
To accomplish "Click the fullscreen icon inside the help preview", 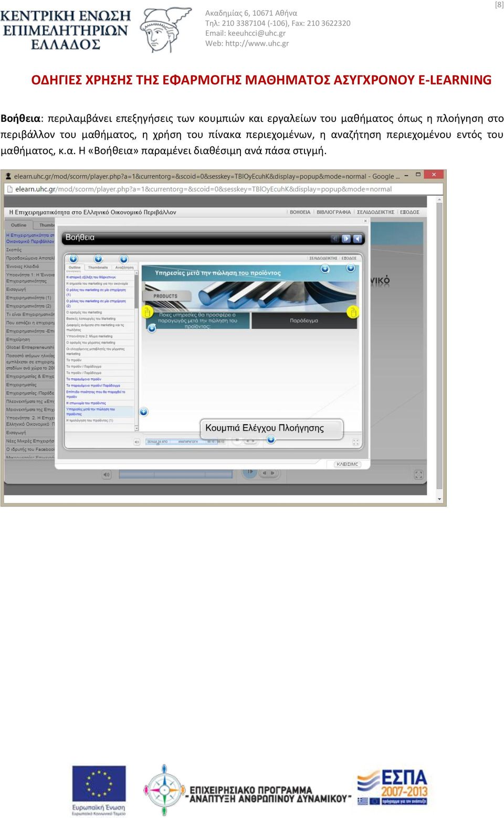I will point(355,442).
